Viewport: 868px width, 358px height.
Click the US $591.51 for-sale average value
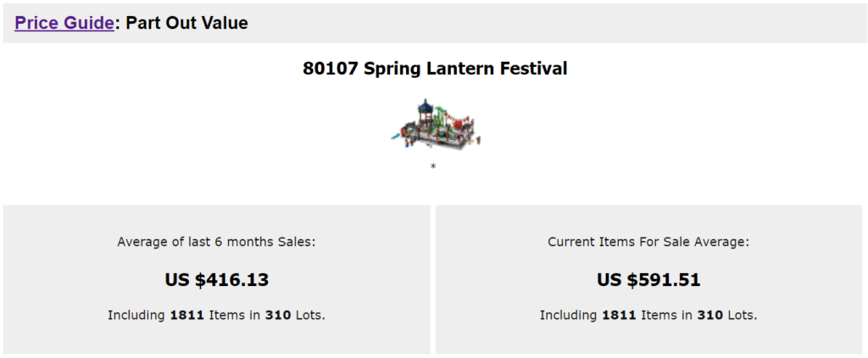[x=648, y=280]
